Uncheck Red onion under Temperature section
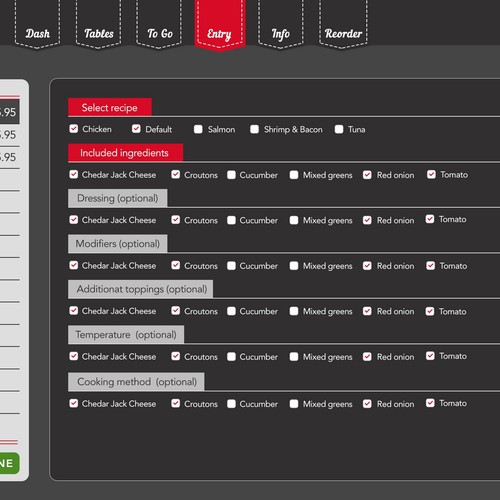The image size is (500, 500). coord(367,357)
